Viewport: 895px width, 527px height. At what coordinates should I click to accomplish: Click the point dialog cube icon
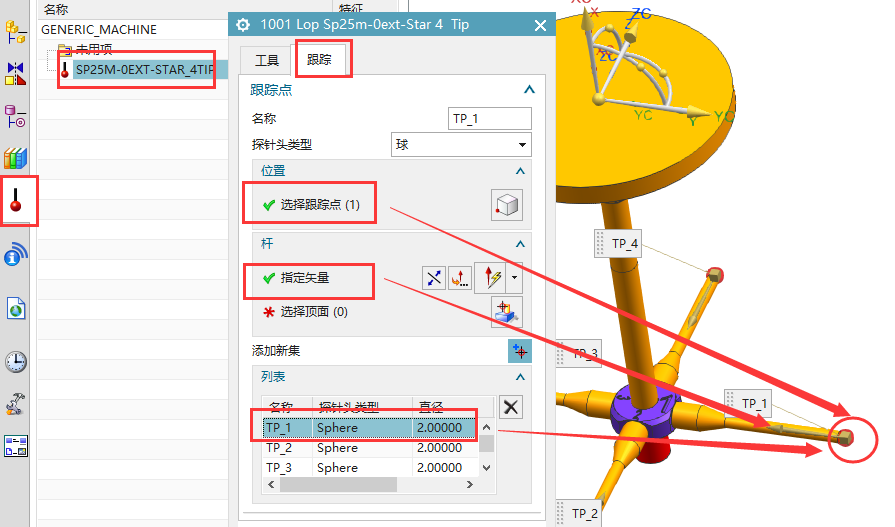[507, 205]
